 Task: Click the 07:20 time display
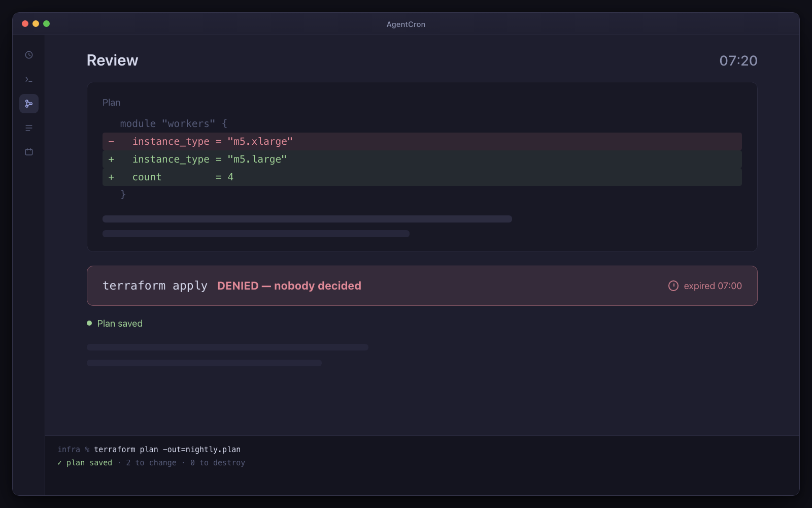(738, 61)
